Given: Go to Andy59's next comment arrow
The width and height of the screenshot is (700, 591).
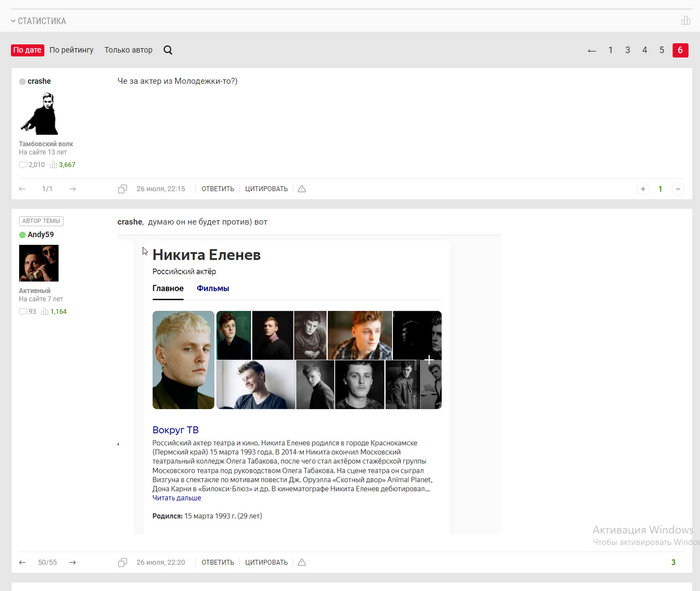Looking at the screenshot, I should [x=72, y=562].
